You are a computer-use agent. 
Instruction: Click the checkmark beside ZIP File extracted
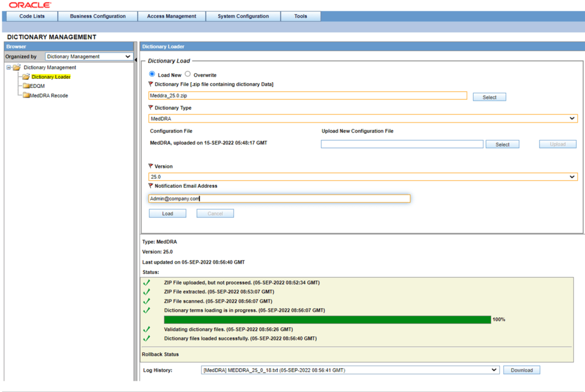tap(146, 292)
